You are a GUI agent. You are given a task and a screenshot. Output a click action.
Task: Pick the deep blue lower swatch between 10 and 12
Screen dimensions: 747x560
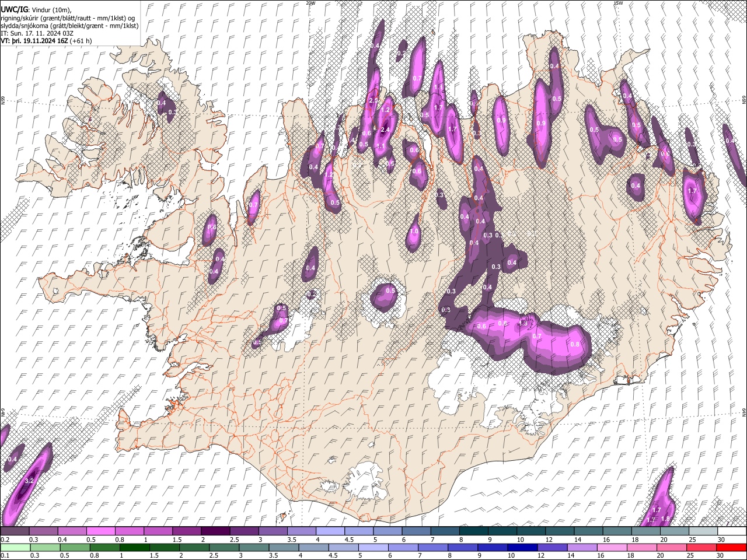pos(522,547)
